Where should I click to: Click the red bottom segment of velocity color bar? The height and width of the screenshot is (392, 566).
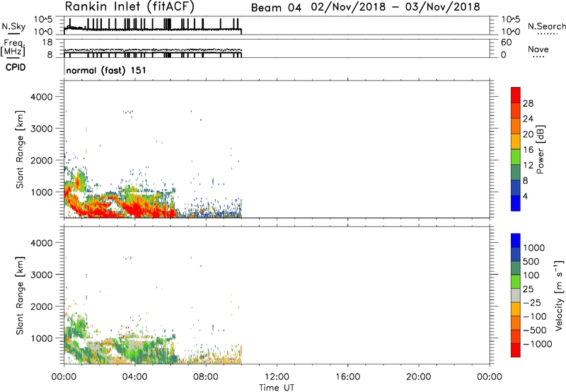point(516,350)
